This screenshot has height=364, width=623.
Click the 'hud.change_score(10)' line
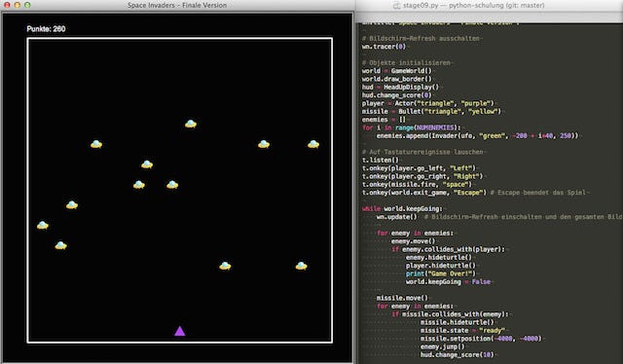(x=458, y=355)
